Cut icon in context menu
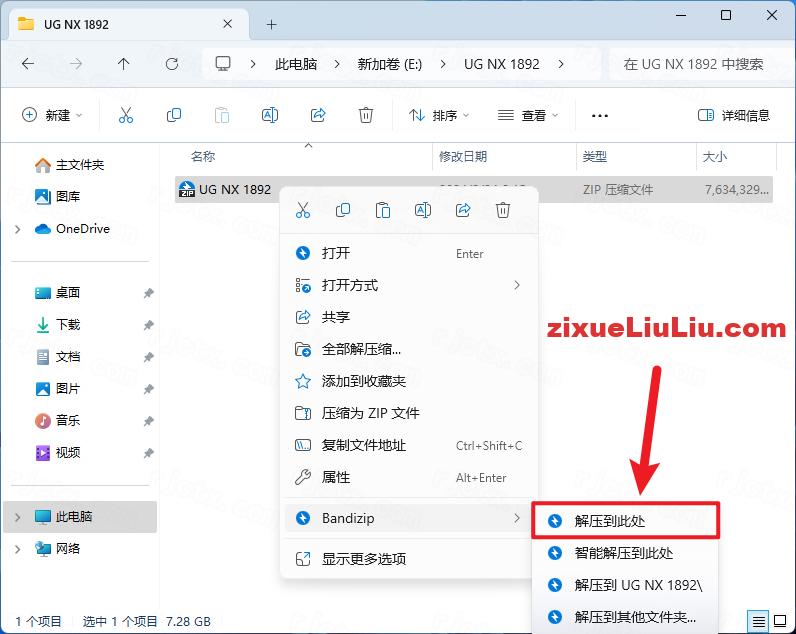This screenshot has height=634, width=796. (303, 210)
